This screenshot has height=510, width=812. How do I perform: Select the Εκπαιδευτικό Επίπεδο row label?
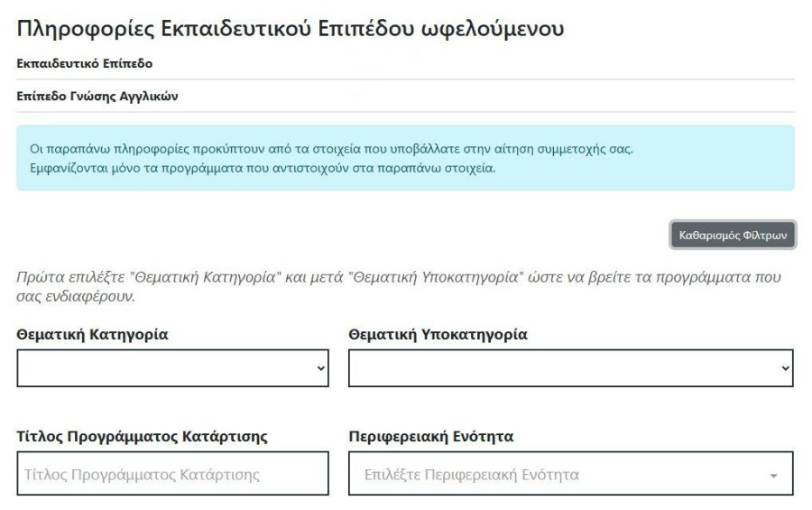tap(85, 64)
